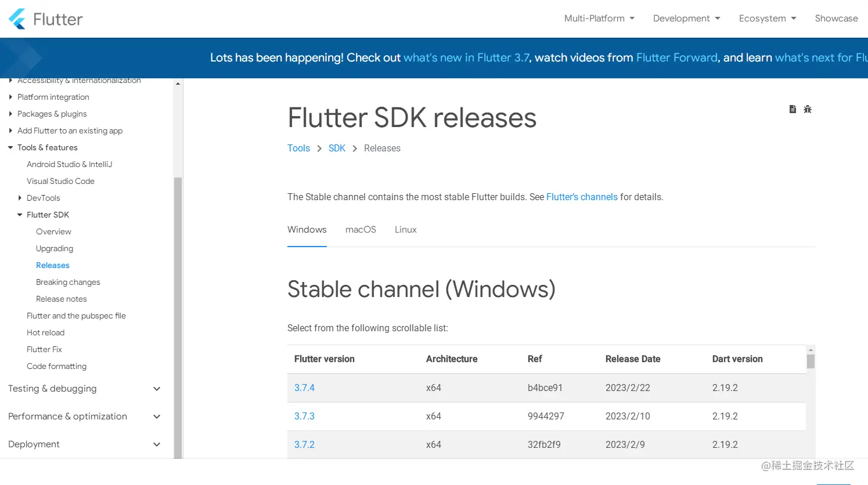This screenshot has width=868, height=485.
Task: Expand the Testing & debugging section
Action: pyautogui.click(x=156, y=389)
